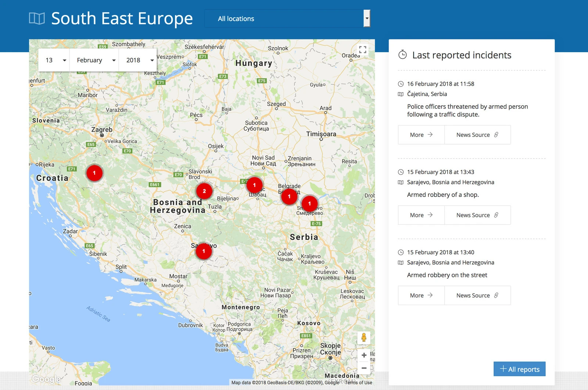Image resolution: width=588 pixels, height=390 pixels.
Task: Click the incident marker at Smederevo
Action: 309,203
